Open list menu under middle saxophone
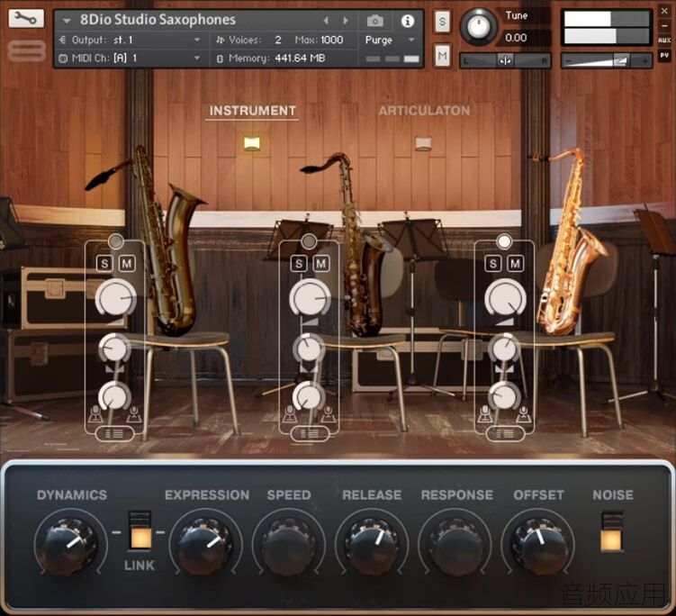Screen dimensions: 676x616 310,433
